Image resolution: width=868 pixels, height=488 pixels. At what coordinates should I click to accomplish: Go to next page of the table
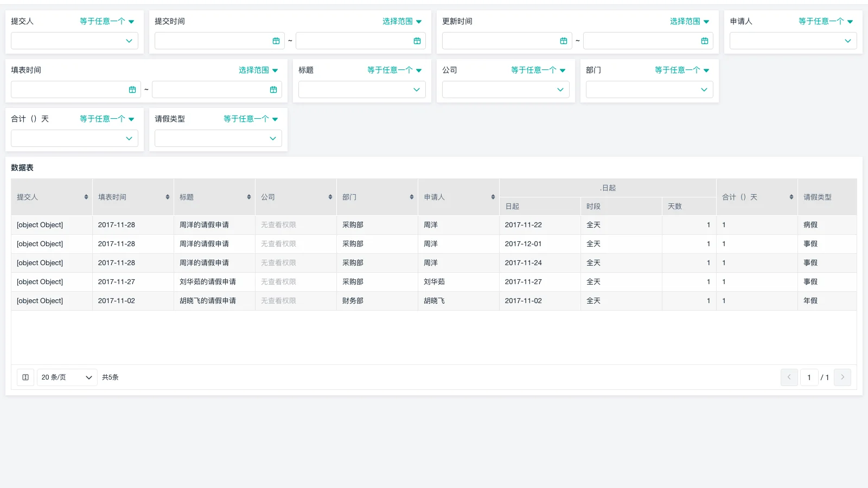point(842,377)
